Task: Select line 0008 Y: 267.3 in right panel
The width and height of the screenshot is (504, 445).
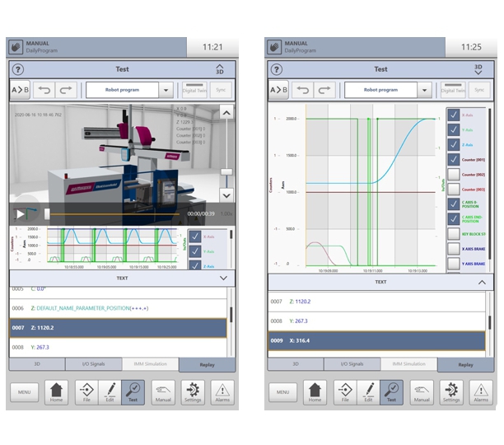Action: click(376, 321)
